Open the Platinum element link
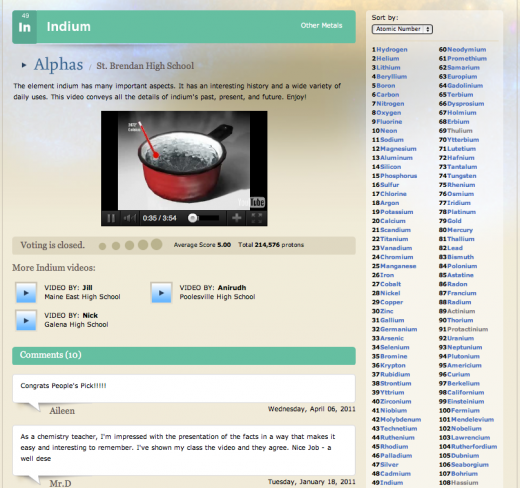Viewport: 520px width, 488px height. tap(461, 212)
